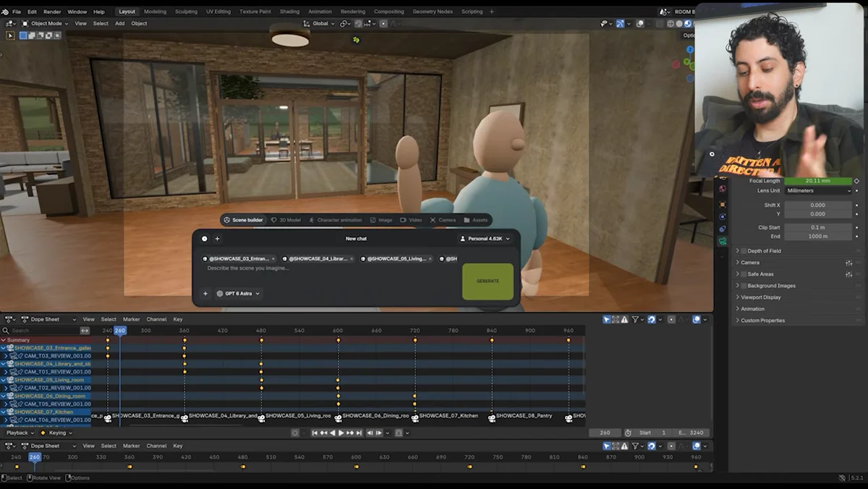Open the Scene builder tab

(243, 220)
